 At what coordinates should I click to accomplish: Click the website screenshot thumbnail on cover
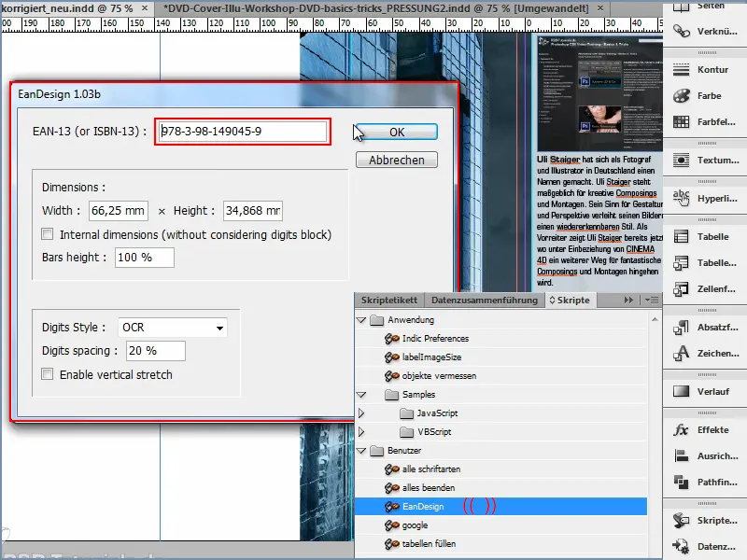click(599, 92)
